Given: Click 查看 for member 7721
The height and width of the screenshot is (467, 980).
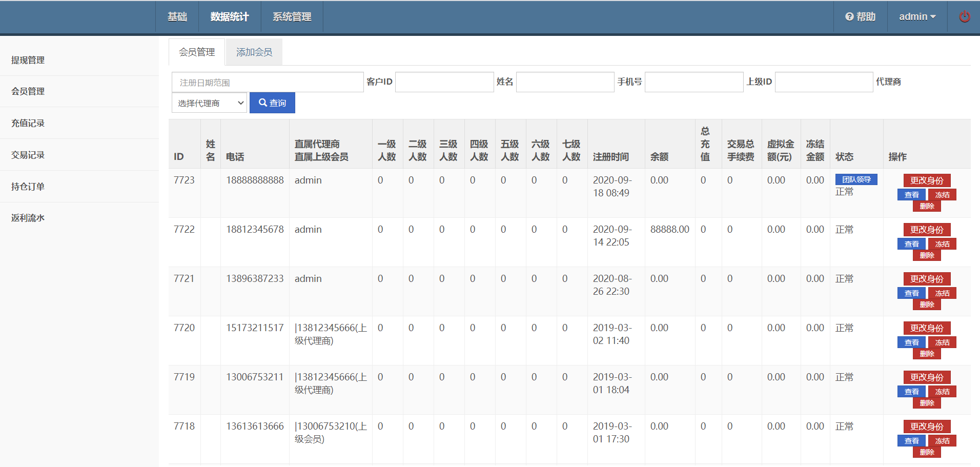Looking at the screenshot, I should (911, 293).
